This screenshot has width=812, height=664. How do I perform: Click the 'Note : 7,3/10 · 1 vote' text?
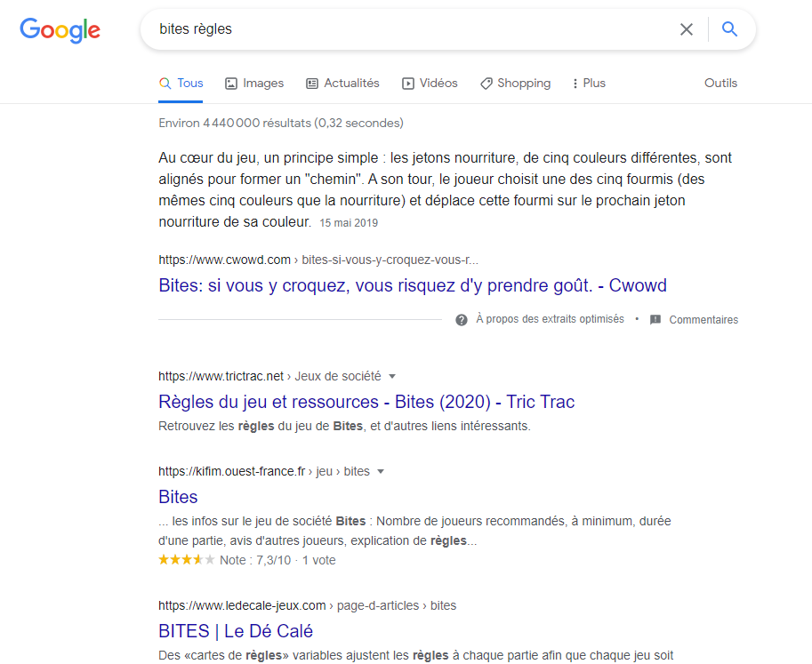click(x=277, y=560)
